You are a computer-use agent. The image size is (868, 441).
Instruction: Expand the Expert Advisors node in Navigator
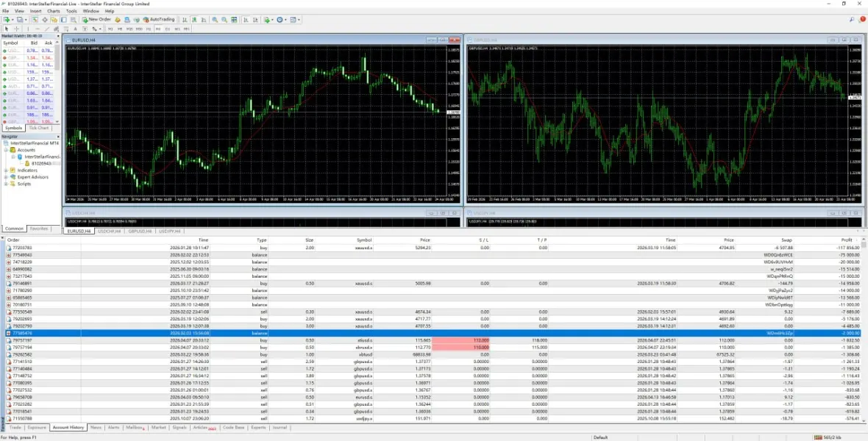coord(6,177)
